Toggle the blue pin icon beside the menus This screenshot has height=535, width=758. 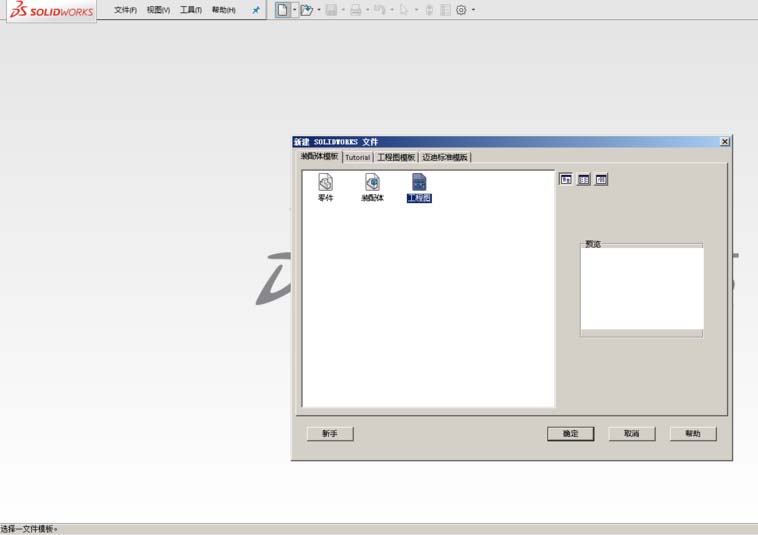click(256, 10)
